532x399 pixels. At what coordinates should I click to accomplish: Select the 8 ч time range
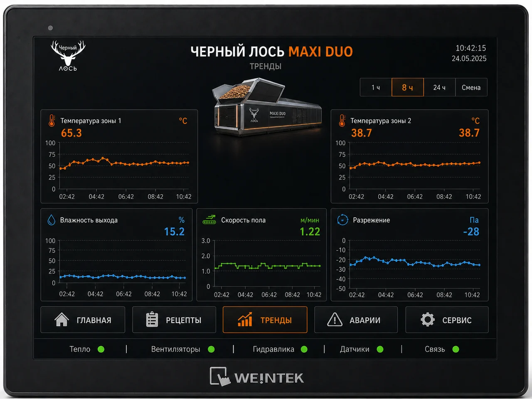point(408,87)
